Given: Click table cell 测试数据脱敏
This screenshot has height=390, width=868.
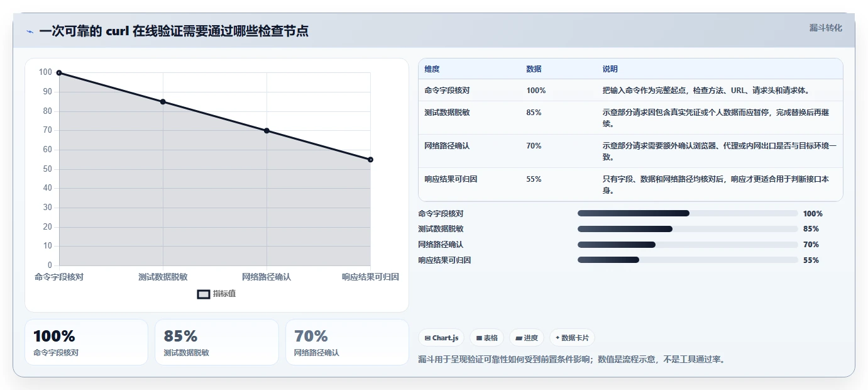Looking at the screenshot, I should point(447,113).
